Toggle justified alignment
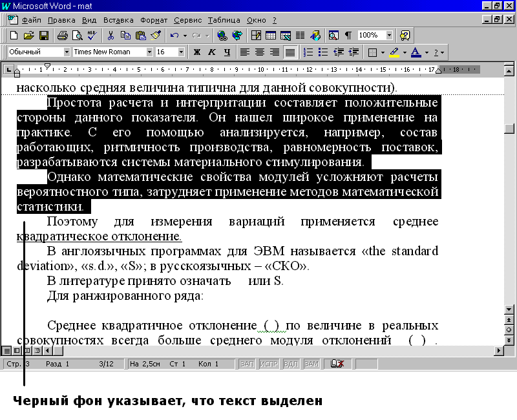Image resolution: width=517 pixels, height=420 pixels. (x=290, y=52)
